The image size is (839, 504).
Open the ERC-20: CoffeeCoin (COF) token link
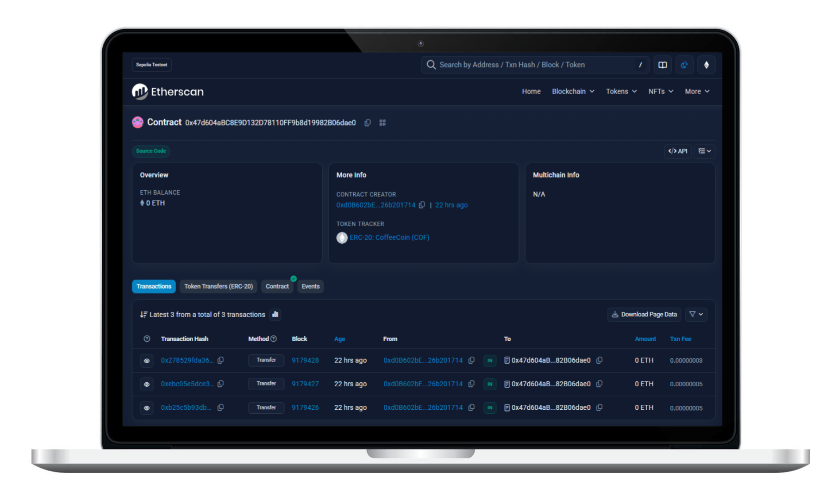(389, 238)
